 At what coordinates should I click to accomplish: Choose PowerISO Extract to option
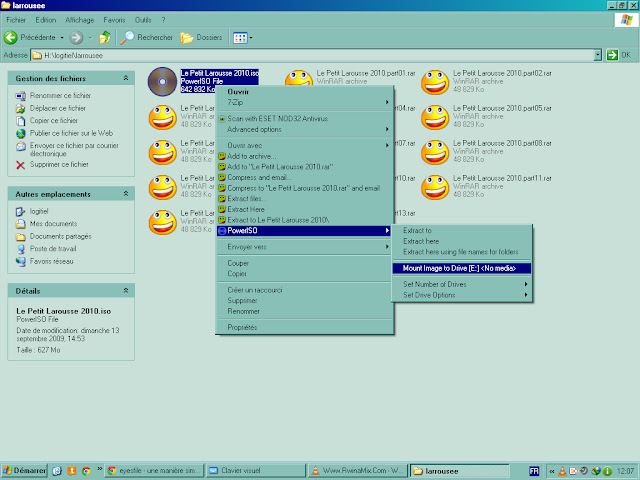462,231
